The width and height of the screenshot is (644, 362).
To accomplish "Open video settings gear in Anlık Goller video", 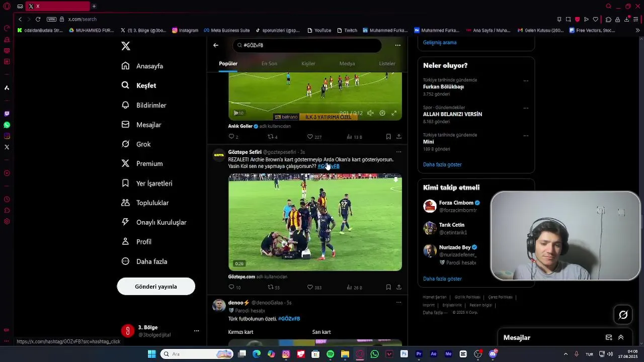I will (x=382, y=113).
